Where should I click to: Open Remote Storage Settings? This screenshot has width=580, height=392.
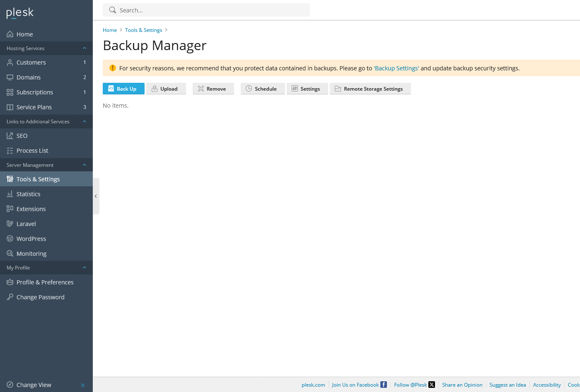pos(370,89)
